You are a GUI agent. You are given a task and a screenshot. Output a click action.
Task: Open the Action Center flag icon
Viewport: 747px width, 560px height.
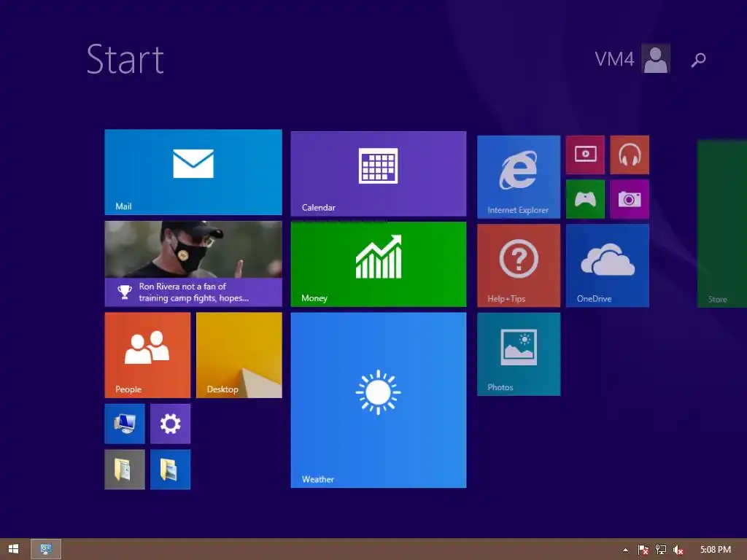tap(643, 550)
